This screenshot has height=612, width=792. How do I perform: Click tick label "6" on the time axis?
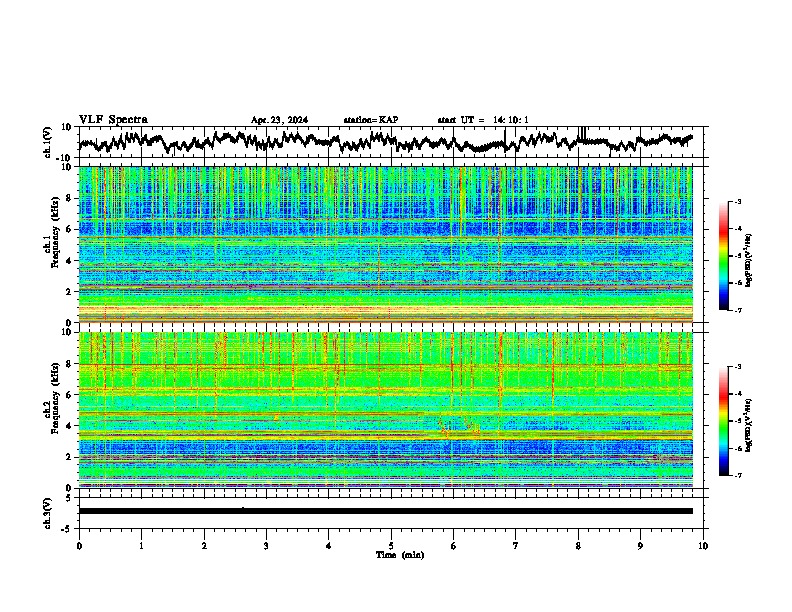tap(454, 546)
